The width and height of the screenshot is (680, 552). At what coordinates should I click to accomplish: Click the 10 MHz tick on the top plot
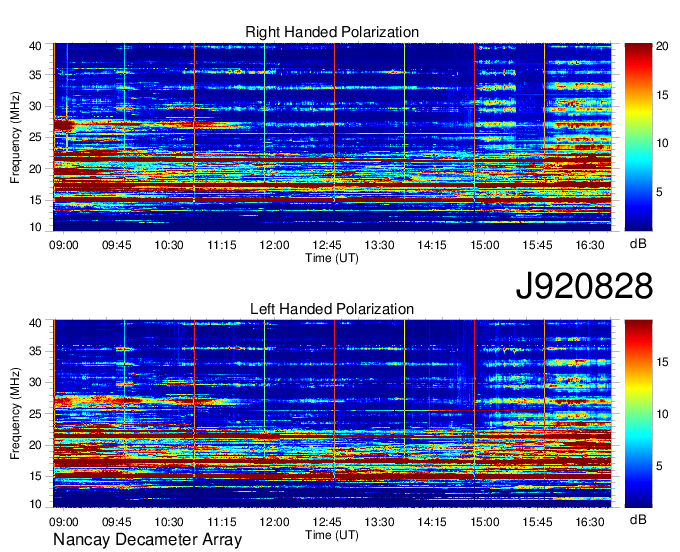coord(35,227)
